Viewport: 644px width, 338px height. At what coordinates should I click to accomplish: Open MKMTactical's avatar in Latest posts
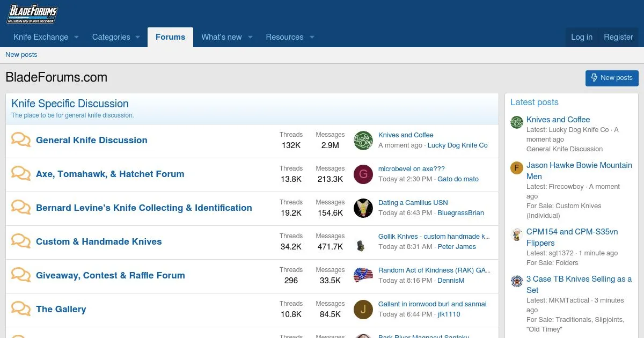[517, 281]
